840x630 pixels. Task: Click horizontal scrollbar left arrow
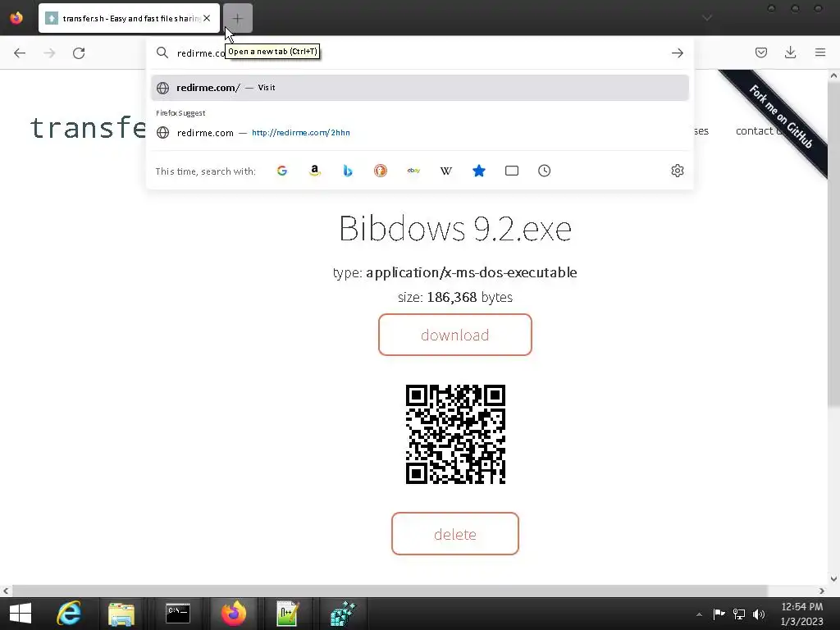(6, 591)
